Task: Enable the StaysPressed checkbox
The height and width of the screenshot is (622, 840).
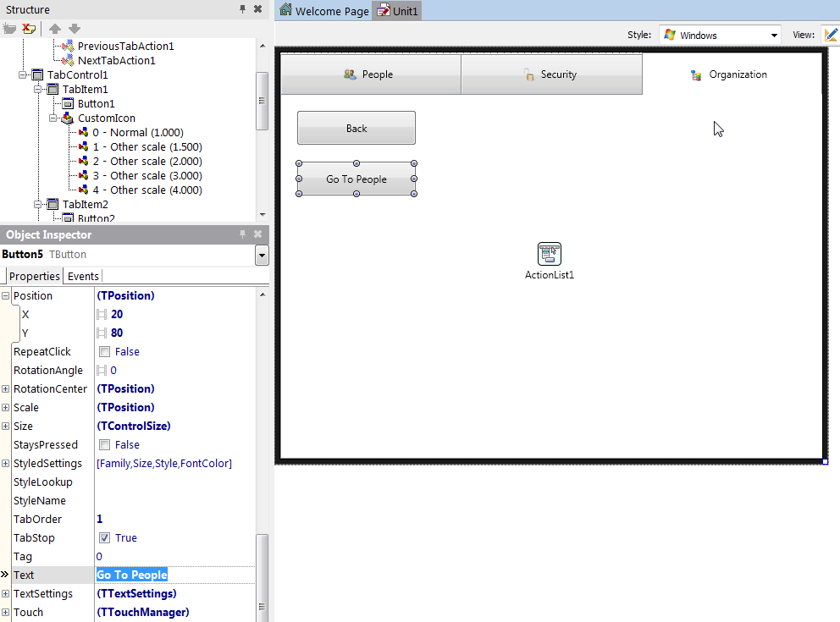Action: pyautogui.click(x=104, y=445)
